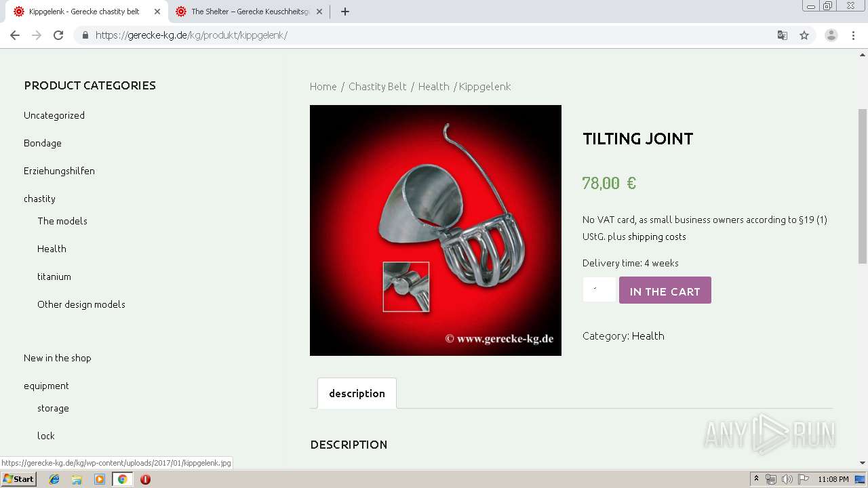Click the red Opera taskbar icon
Viewport: 868px width, 488px height.
click(x=145, y=479)
